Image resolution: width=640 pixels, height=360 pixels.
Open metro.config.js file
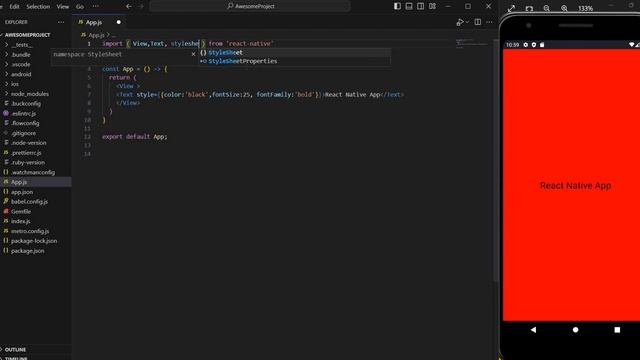(x=30, y=231)
